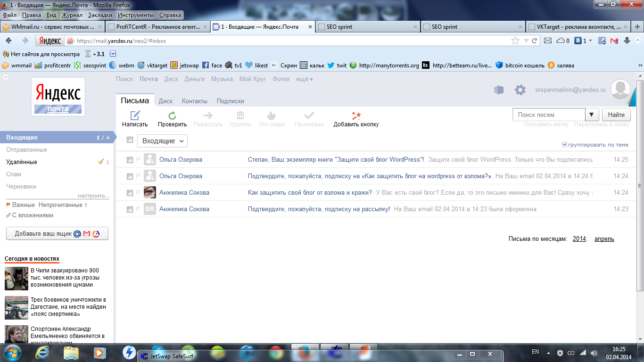This screenshot has width=644, height=362.
Task: Switch to the ProfiTCentR browser tab
Action: tap(157, 27)
